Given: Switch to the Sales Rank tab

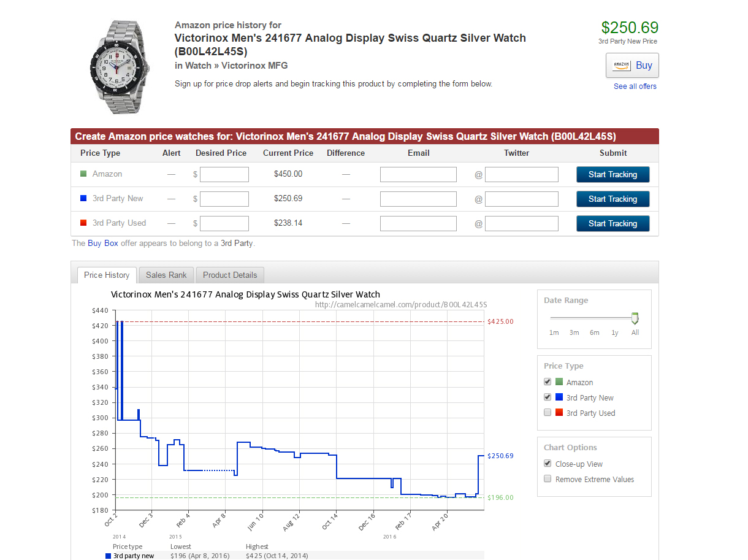Looking at the screenshot, I should tap(166, 275).
